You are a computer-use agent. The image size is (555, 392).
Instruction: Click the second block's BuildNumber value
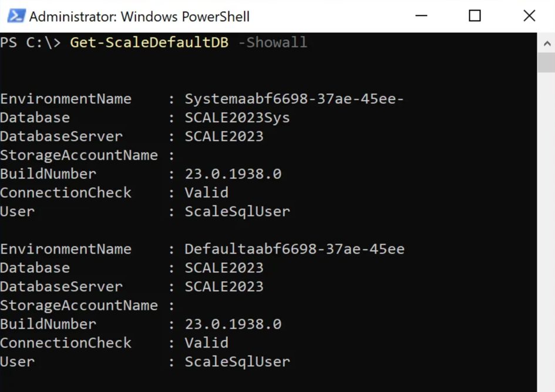click(233, 325)
